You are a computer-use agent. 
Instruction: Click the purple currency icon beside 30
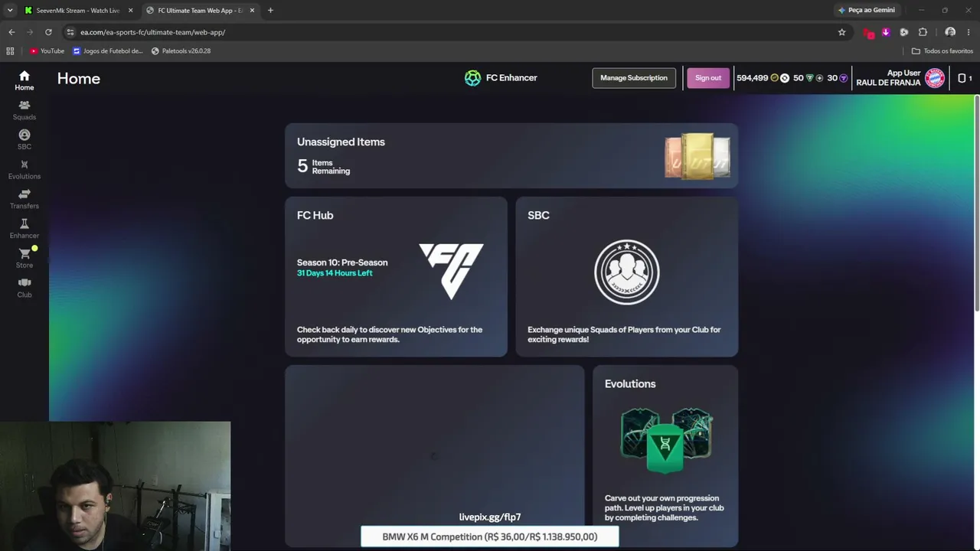(x=844, y=78)
